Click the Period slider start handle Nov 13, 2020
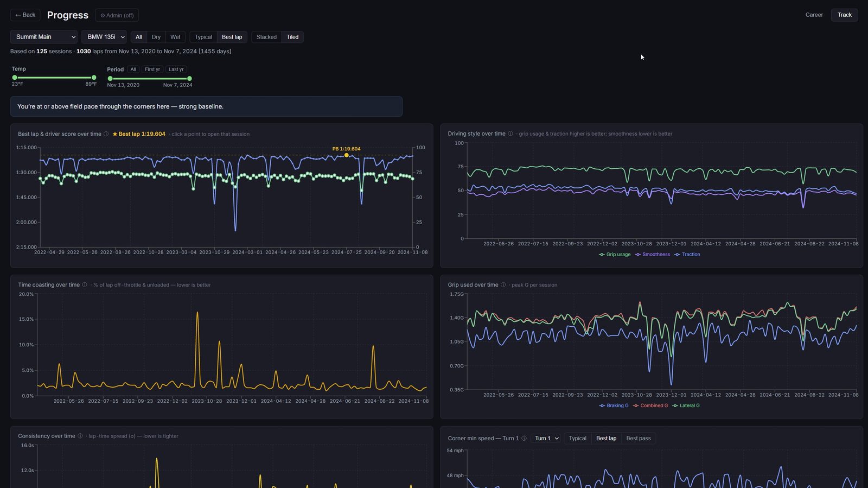This screenshot has height=488, width=868. [110, 79]
